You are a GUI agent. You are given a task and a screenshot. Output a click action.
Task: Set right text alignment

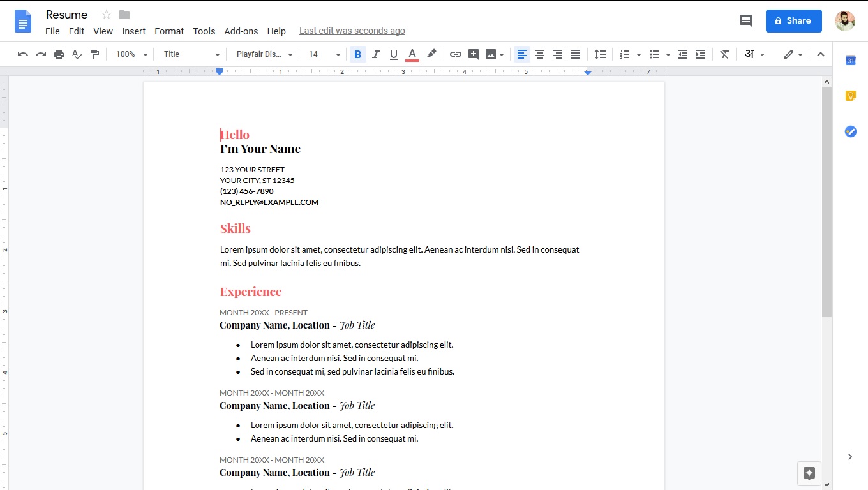pos(558,54)
